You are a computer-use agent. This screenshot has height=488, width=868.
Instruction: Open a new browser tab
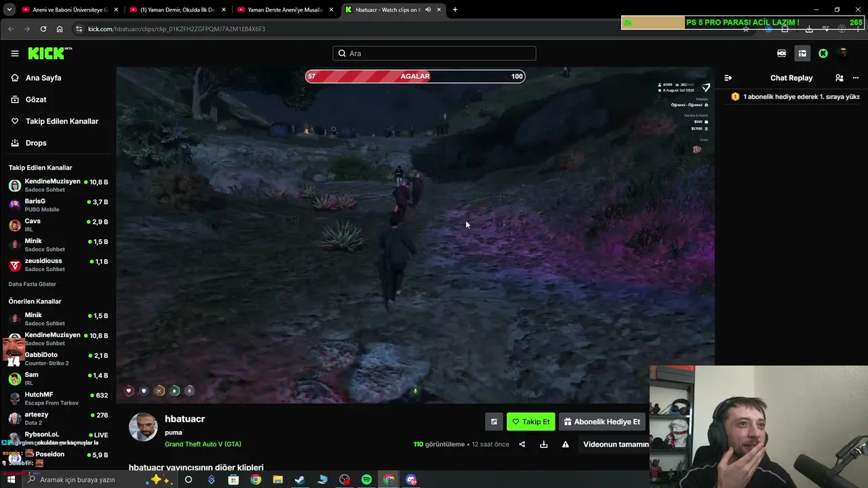click(455, 9)
